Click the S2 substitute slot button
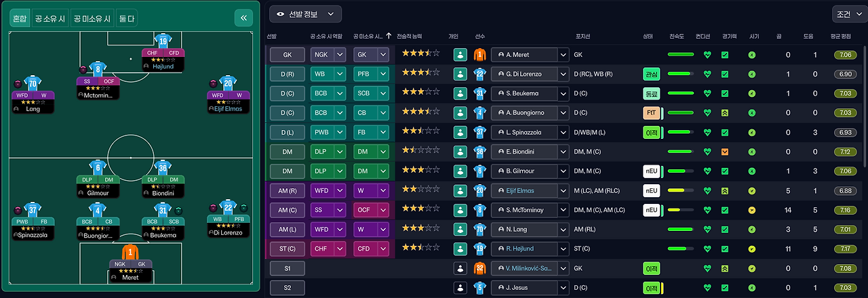This screenshot has width=868, height=298. pyautogui.click(x=288, y=288)
